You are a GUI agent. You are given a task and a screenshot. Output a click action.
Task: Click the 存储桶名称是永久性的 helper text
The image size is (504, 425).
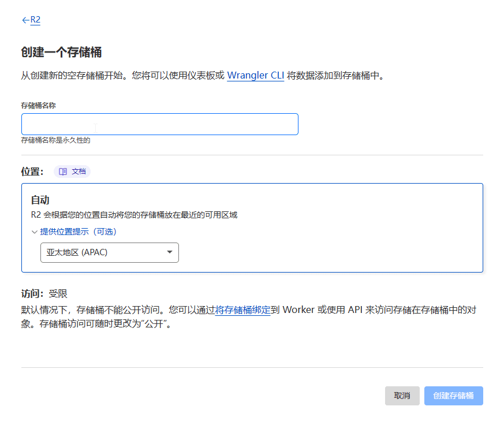tap(56, 140)
